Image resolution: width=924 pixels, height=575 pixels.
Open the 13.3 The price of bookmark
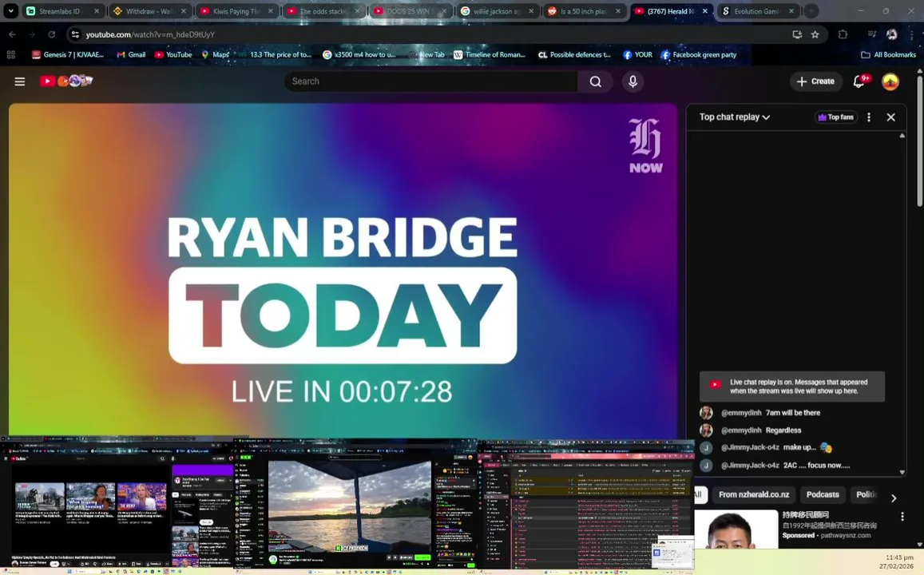[275, 55]
